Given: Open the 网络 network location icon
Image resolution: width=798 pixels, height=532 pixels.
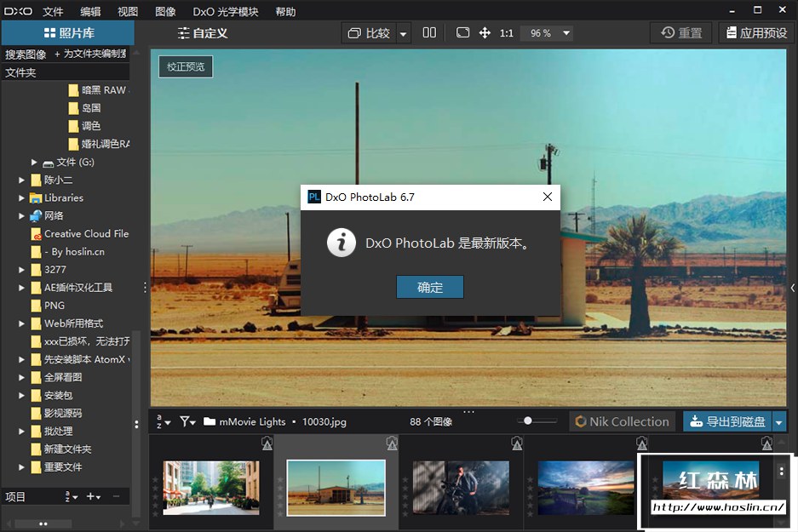Looking at the screenshot, I should point(36,216).
